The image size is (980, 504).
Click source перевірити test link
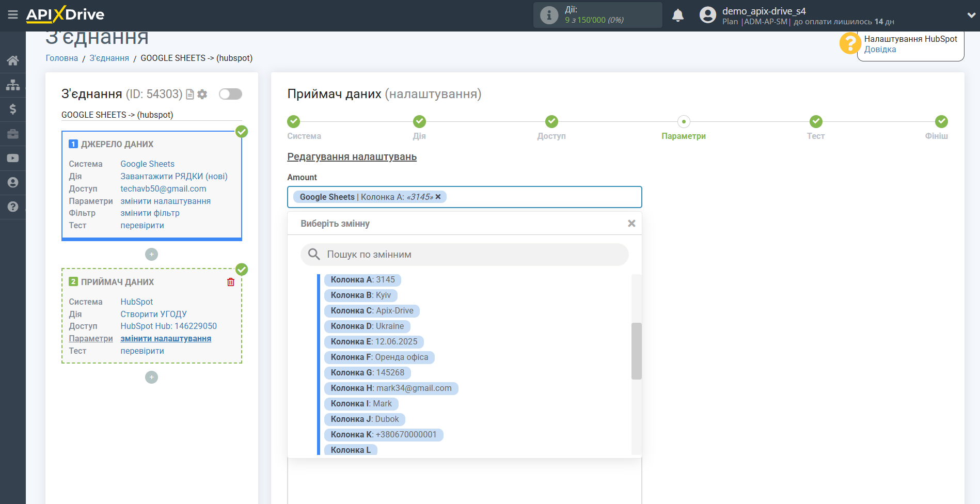[x=143, y=225]
